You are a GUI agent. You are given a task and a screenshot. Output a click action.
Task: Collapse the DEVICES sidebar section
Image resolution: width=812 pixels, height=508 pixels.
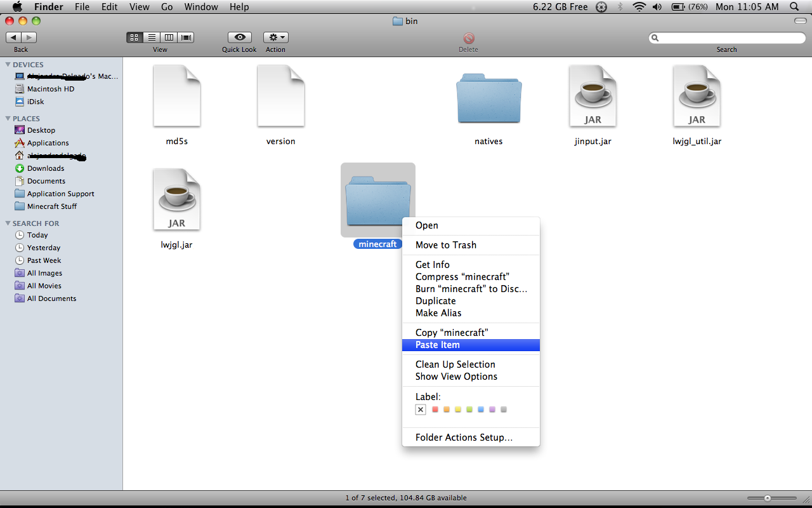click(8, 65)
